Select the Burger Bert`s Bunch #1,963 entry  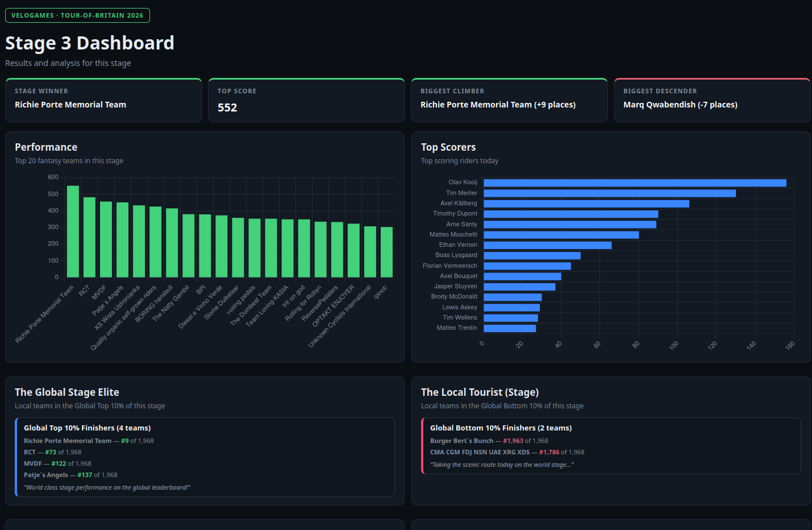[x=489, y=441]
